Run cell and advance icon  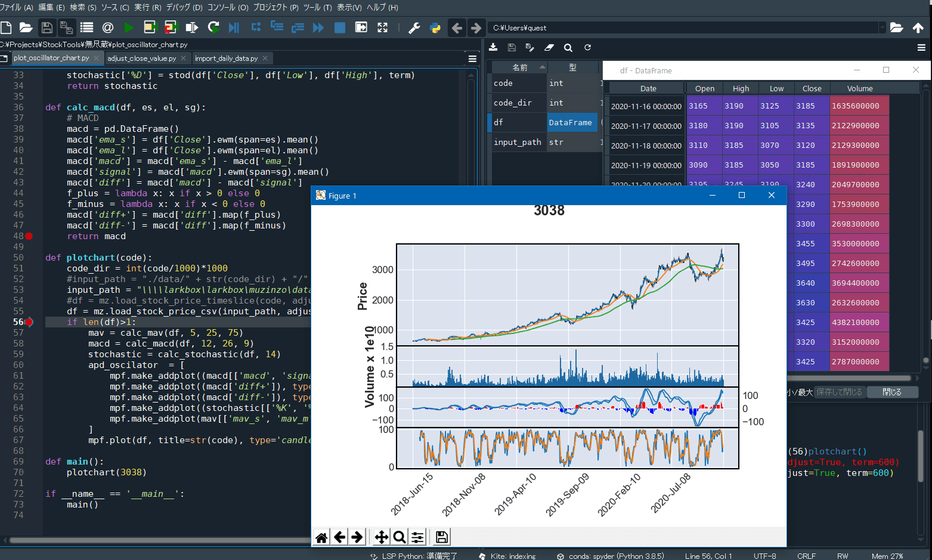tap(171, 27)
